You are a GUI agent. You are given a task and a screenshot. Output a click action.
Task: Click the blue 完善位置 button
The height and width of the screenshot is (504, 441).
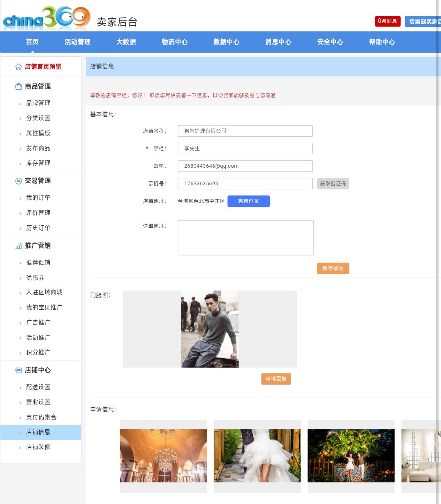(248, 201)
